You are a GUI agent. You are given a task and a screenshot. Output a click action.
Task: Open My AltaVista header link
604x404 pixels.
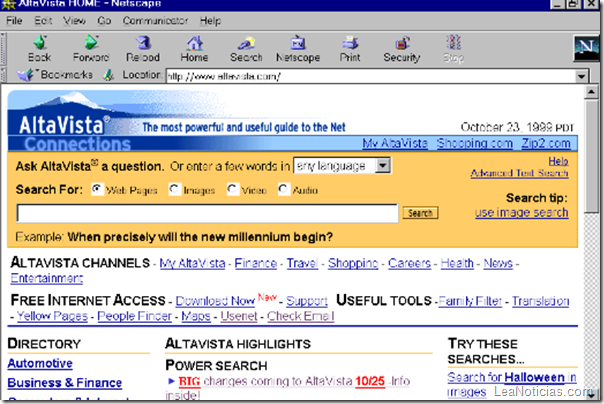pyautogui.click(x=395, y=143)
